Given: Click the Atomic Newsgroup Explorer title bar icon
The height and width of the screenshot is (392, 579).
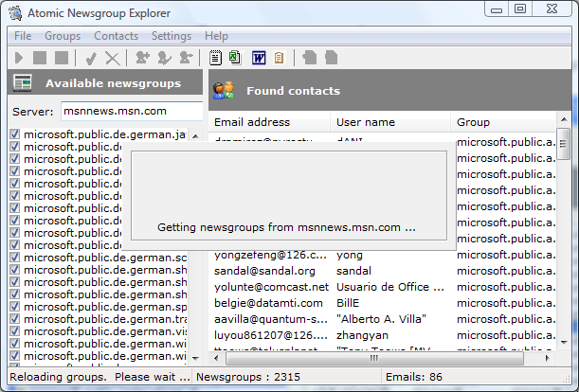Looking at the screenshot, I should (x=15, y=13).
